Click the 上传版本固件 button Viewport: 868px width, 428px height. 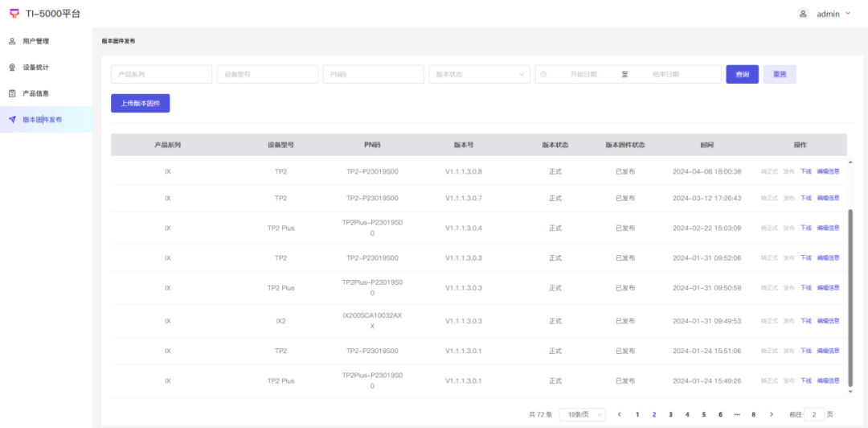tap(141, 103)
